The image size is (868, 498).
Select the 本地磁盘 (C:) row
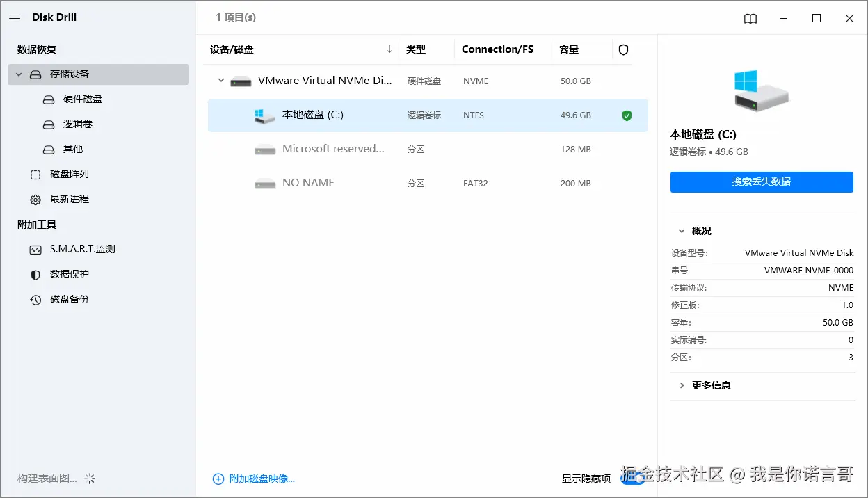point(428,115)
